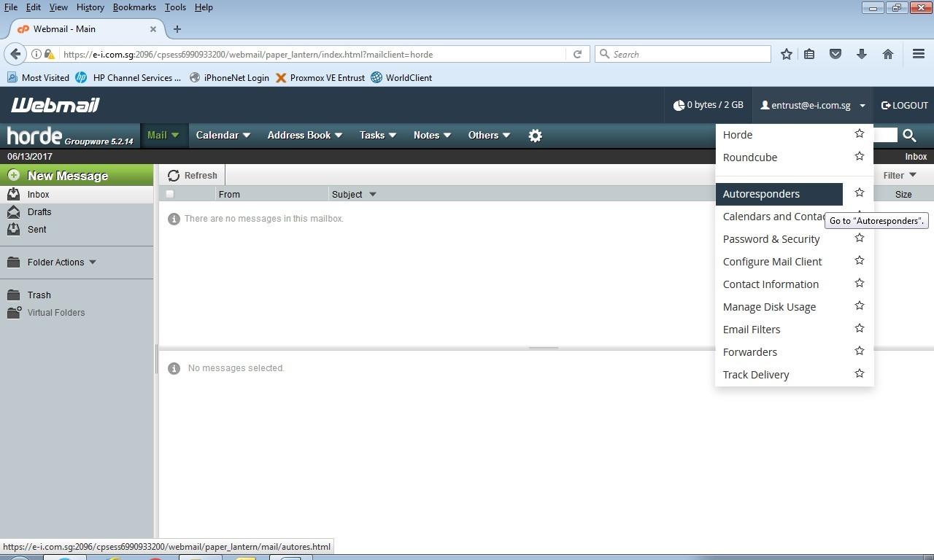Open the downloads arrow icon
934x560 pixels.
862,54
